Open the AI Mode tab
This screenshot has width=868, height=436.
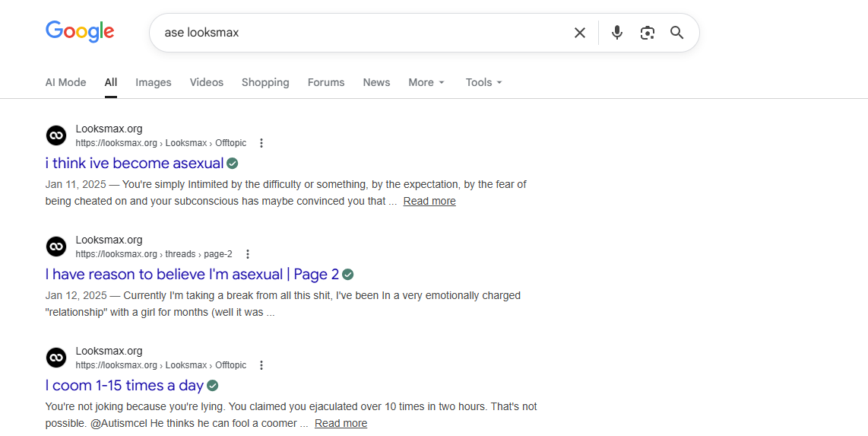tap(65, 82)
